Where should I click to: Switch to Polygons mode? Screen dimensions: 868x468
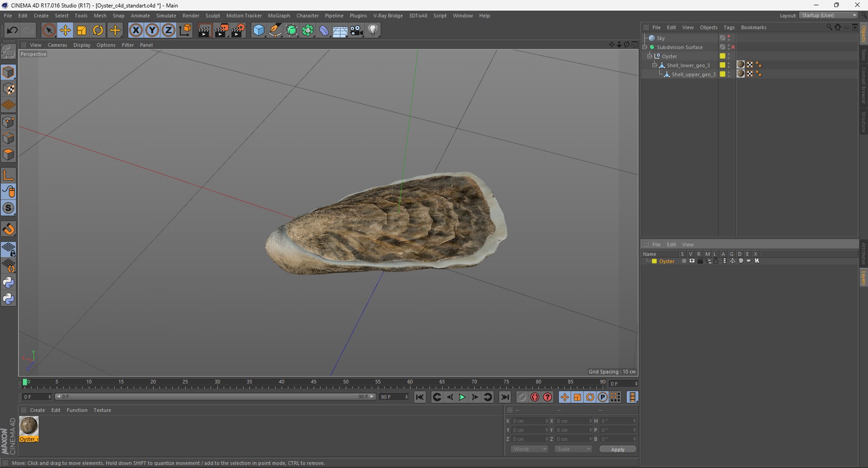pos(8,155)
